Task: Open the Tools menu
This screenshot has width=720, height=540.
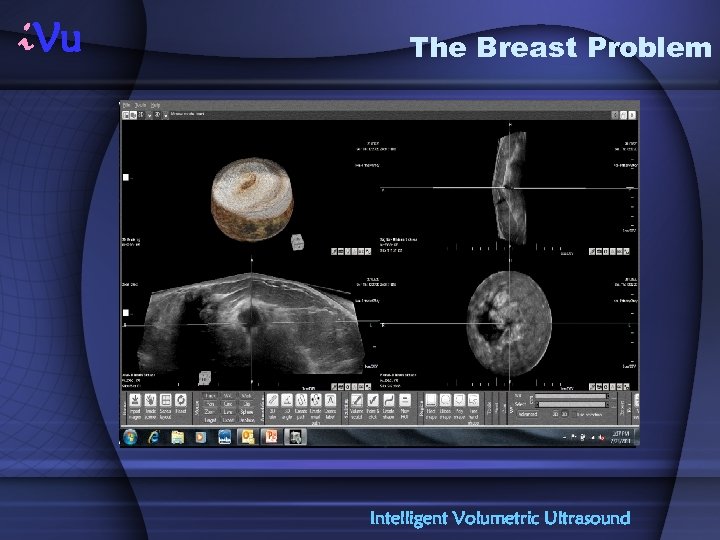Action: [x=140, y=105]
